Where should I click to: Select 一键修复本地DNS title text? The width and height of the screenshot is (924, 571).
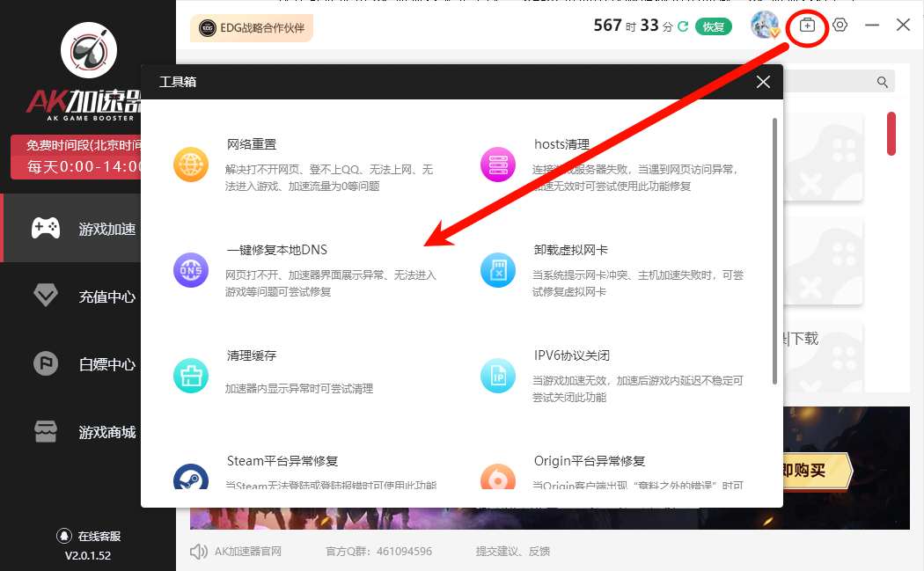[x=277, y=250]
